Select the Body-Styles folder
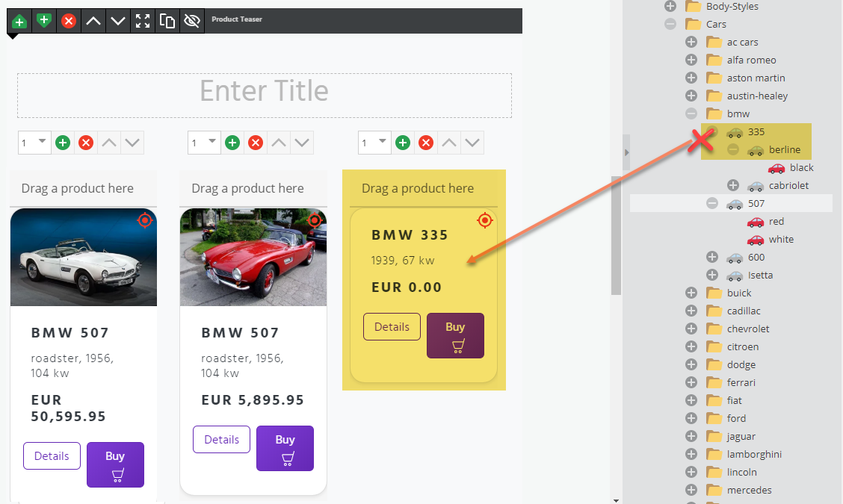This screenshot has height=504, width=843. pos(732,7)
